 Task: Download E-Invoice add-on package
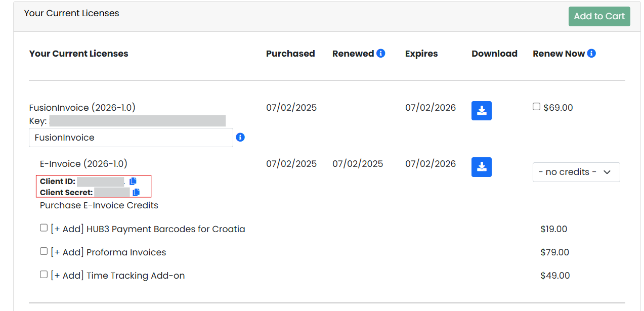point(481,167)
